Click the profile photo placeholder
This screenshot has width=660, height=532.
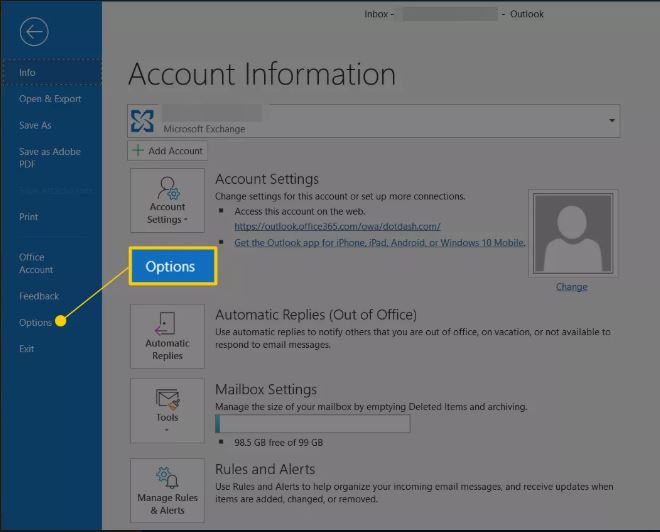(x=572, y=234)
